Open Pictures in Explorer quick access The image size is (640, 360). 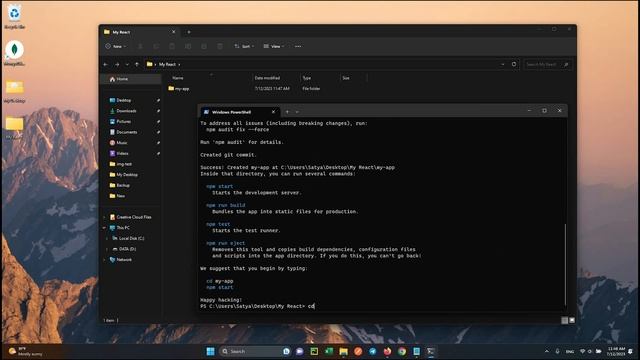(124, 122)
